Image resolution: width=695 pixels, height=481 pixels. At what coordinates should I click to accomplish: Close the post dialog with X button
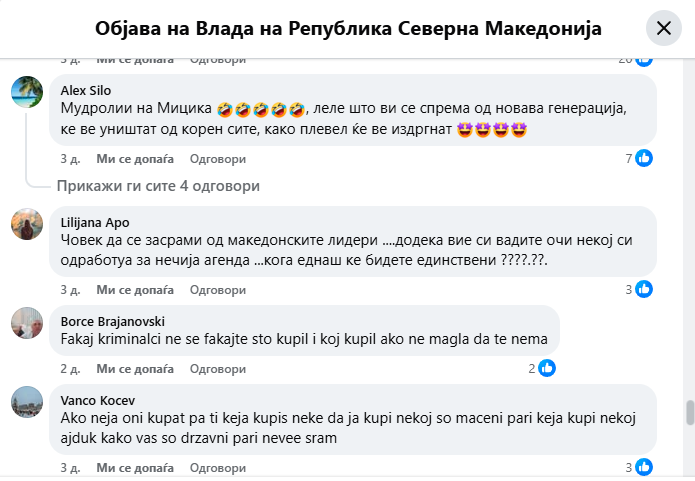(664, 28)
